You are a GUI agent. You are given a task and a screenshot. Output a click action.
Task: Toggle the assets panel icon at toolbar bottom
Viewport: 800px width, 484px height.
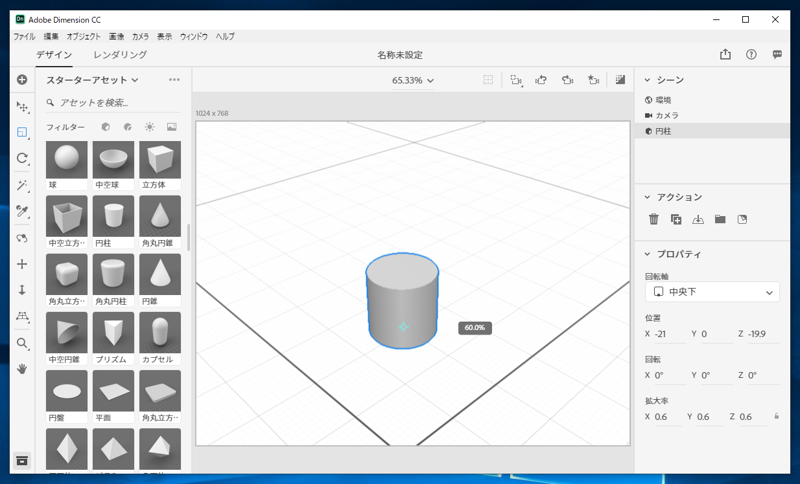click(22, 461)
